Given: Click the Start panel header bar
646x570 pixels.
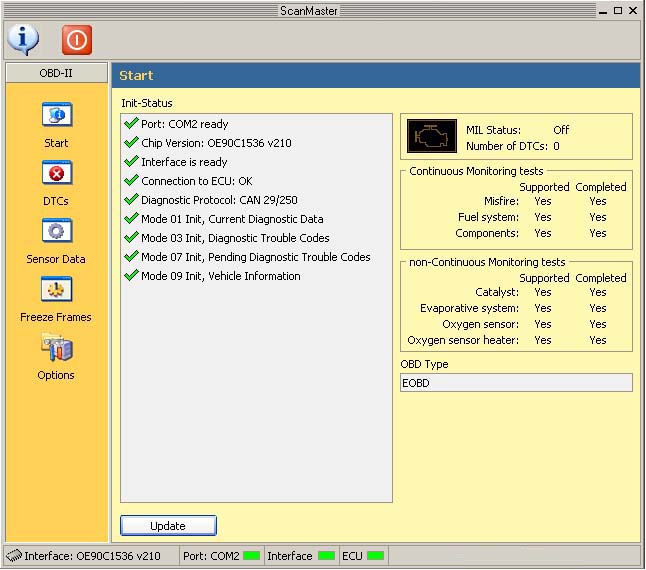Looking at the screenshot, I should coord(375,75).
